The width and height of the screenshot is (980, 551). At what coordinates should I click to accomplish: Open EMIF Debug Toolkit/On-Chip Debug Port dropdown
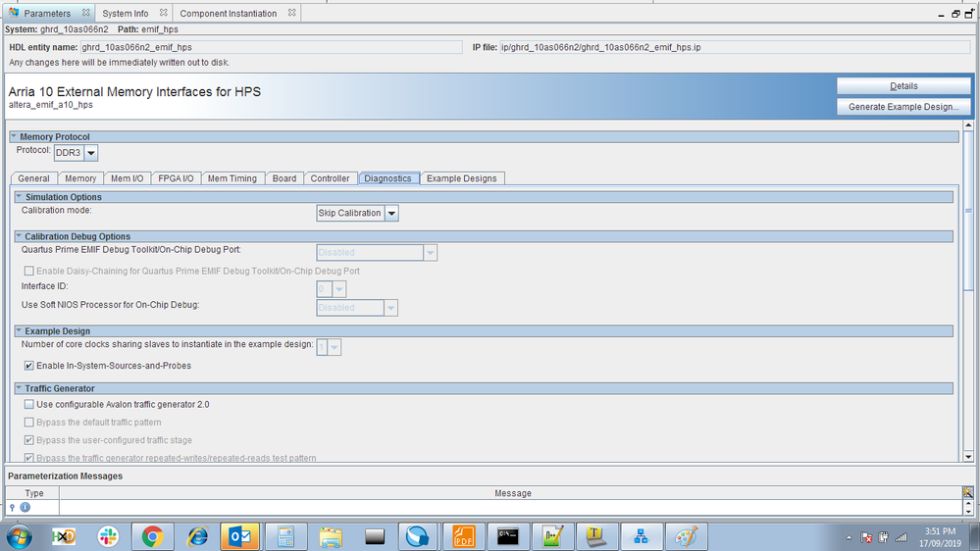tap(430, 252)
